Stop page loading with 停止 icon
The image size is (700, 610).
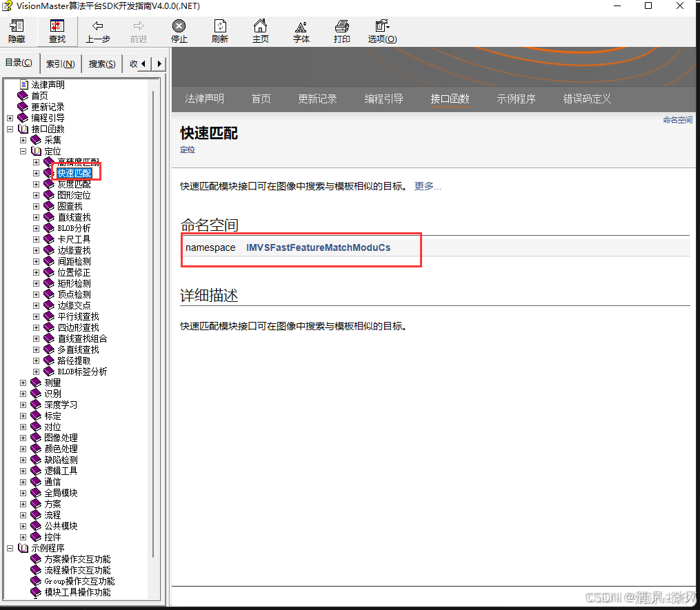point(179,31)
